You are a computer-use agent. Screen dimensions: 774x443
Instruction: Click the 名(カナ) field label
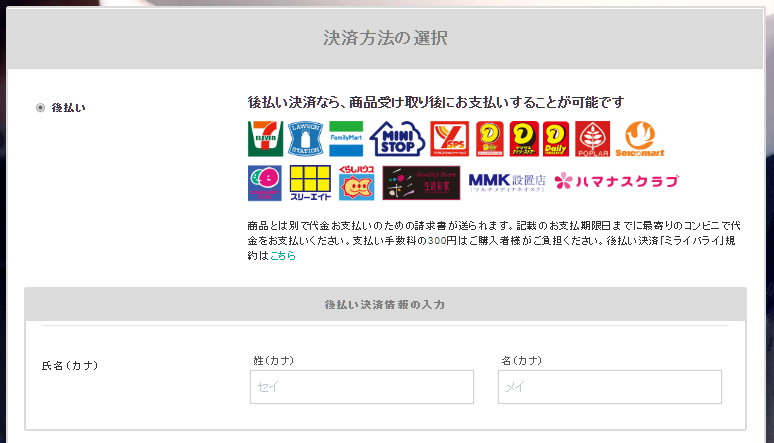(521, 361)
